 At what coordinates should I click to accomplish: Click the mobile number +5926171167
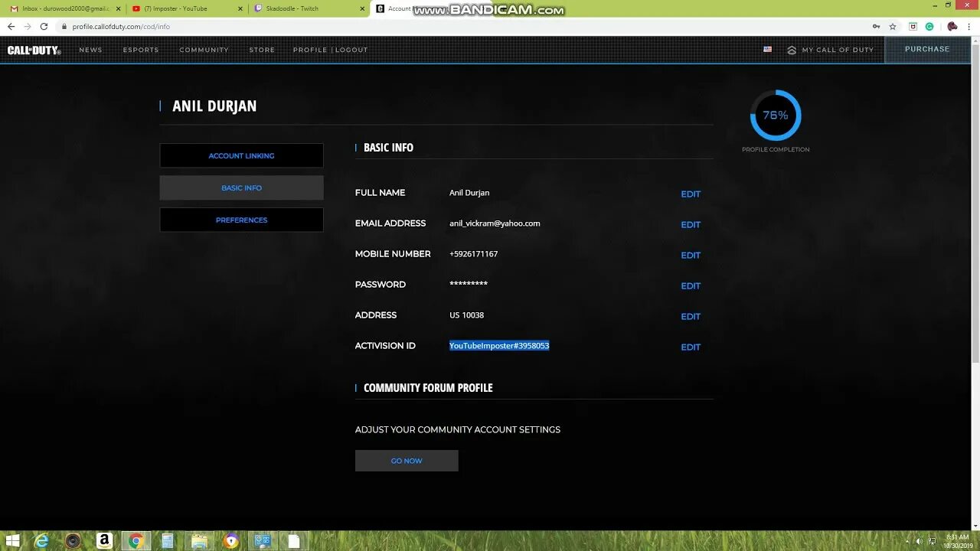(x=473, y=254)
